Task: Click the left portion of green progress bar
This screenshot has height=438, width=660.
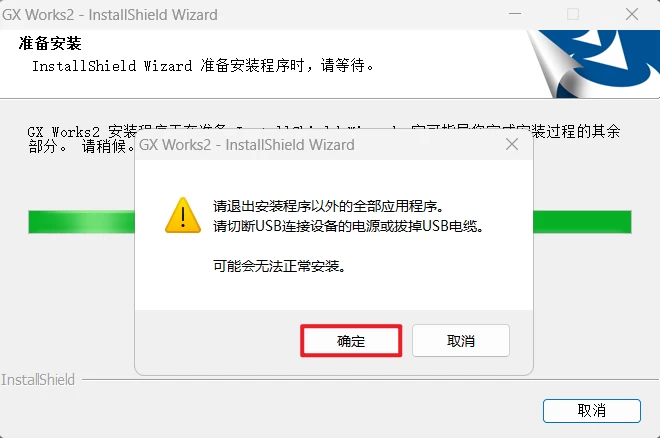Action: 82,222
